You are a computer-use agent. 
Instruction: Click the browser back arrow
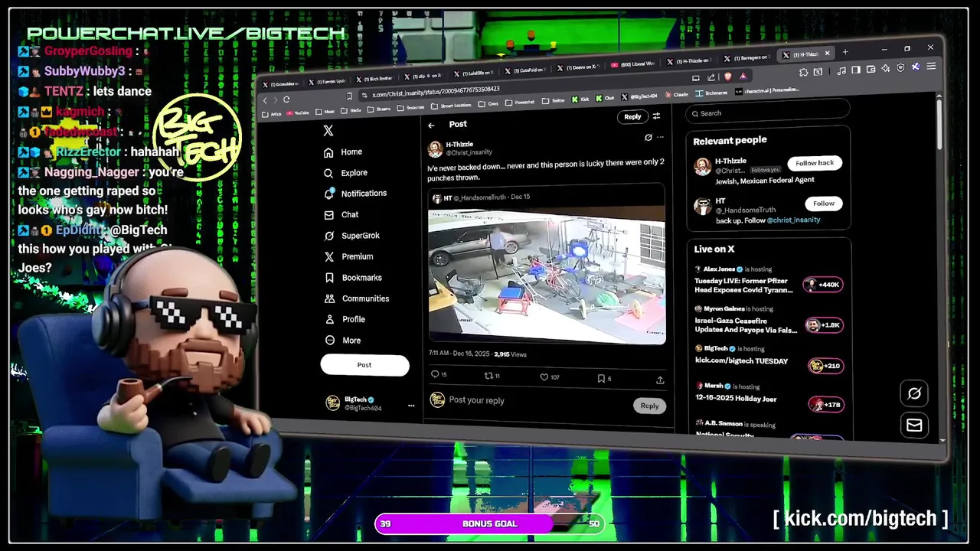click(x=266, y=100)
